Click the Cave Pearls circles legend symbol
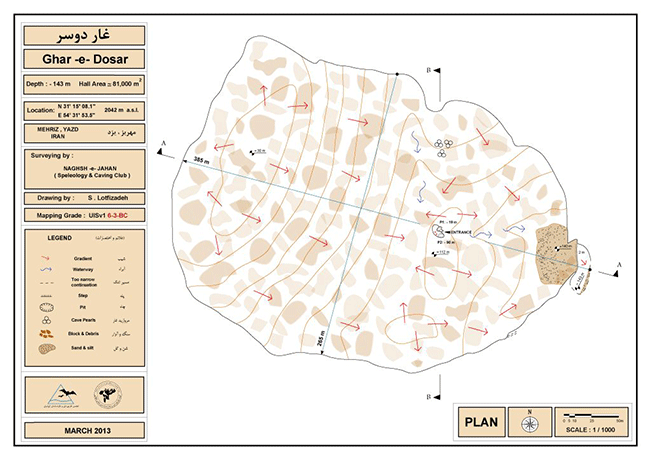 pos(46,320)
